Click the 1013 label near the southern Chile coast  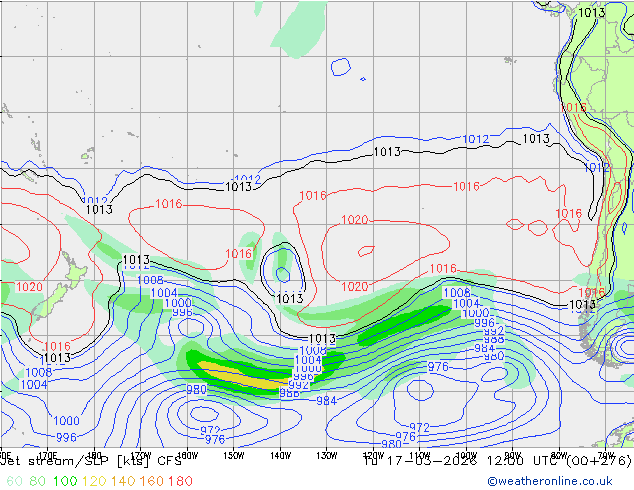tap(582, 304)
